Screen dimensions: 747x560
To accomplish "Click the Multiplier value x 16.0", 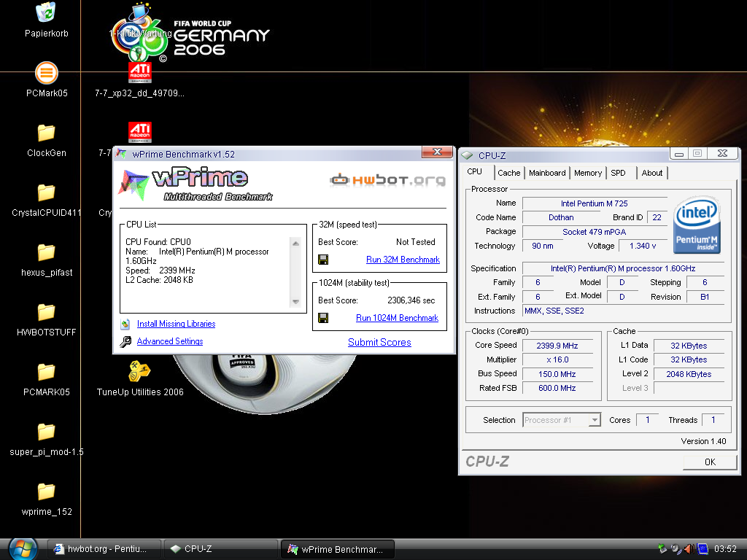I will click(557, 359).
